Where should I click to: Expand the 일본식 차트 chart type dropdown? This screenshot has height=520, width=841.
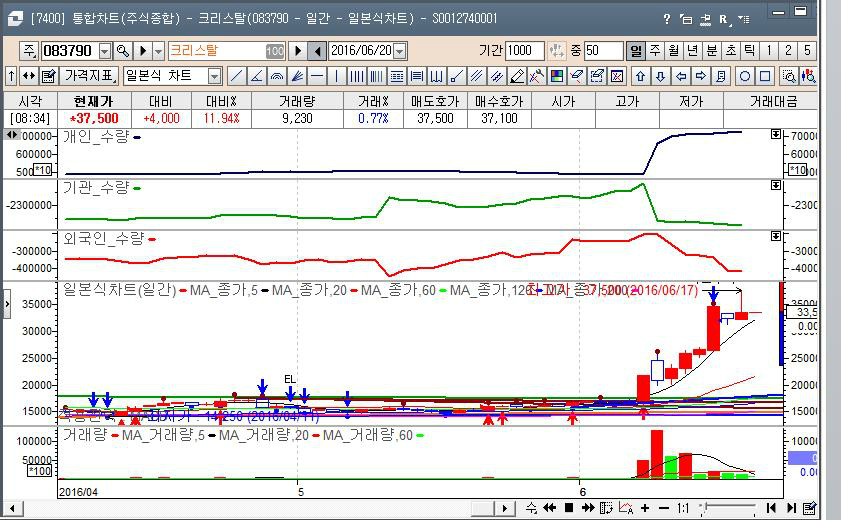click(x=214, y=76)
